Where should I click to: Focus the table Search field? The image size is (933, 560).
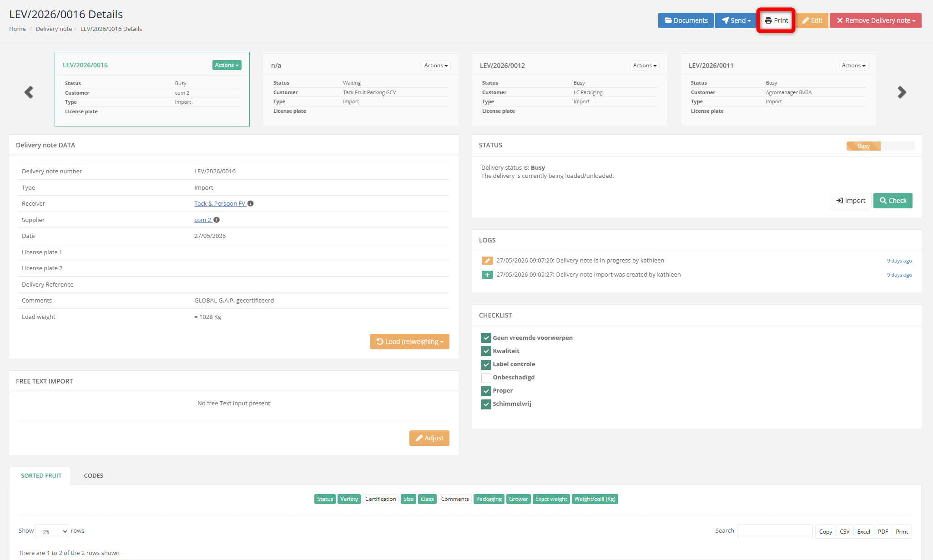pyautogui.click(x=775, y=531)
